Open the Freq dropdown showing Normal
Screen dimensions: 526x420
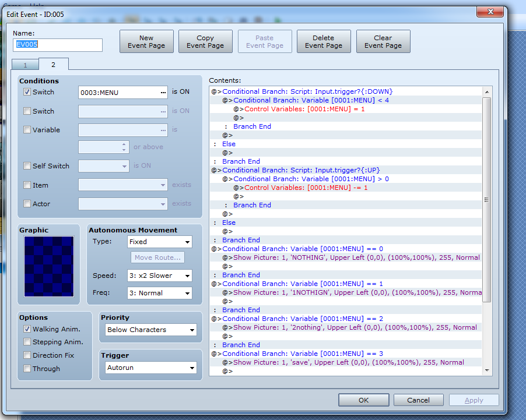[x=160, y=293]
